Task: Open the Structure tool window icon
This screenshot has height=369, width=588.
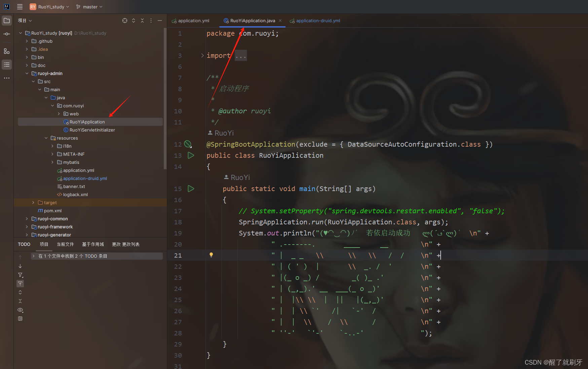Action: point(7,51)
